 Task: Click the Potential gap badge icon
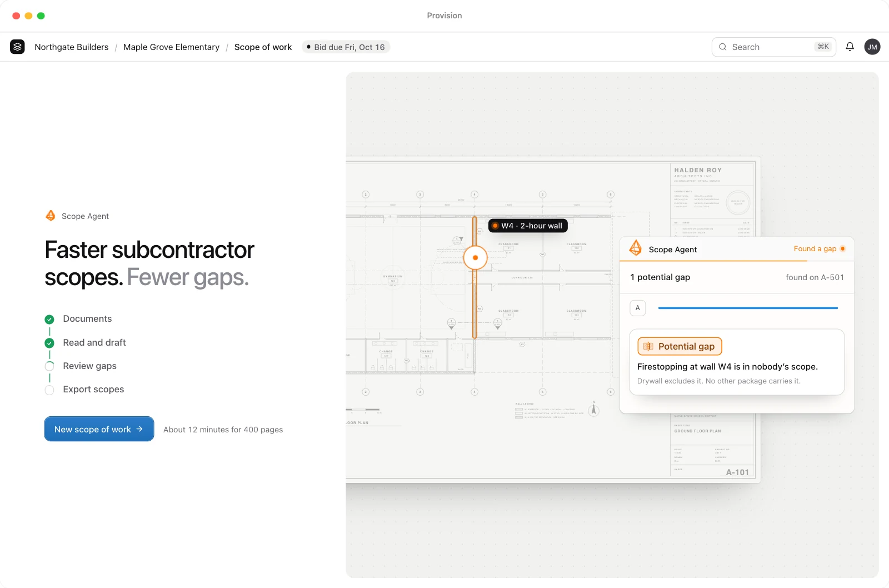coord(648,346)
